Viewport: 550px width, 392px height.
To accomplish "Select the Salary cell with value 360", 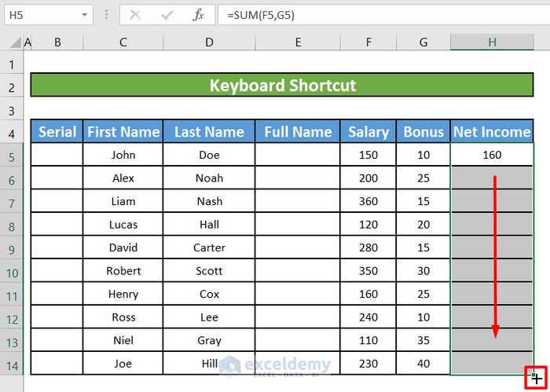I will (x=368, y=201).
